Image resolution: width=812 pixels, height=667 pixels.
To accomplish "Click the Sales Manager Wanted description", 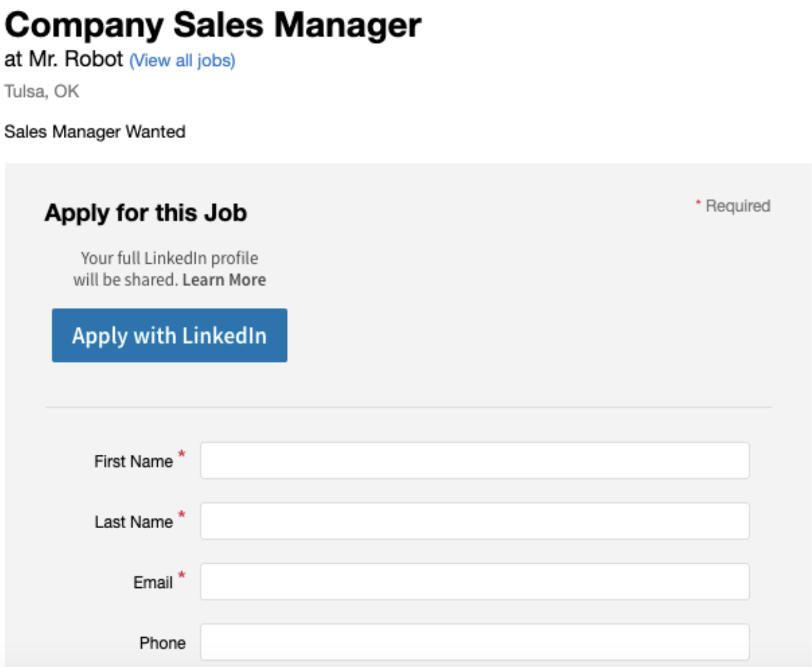I will click(x=95, y=132).
